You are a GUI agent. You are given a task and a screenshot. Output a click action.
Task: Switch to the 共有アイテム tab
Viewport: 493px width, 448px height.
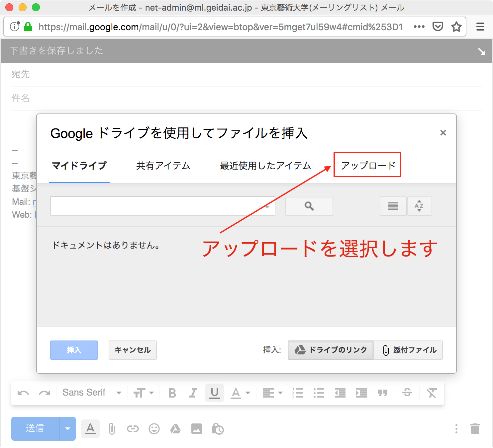point(162,166)
